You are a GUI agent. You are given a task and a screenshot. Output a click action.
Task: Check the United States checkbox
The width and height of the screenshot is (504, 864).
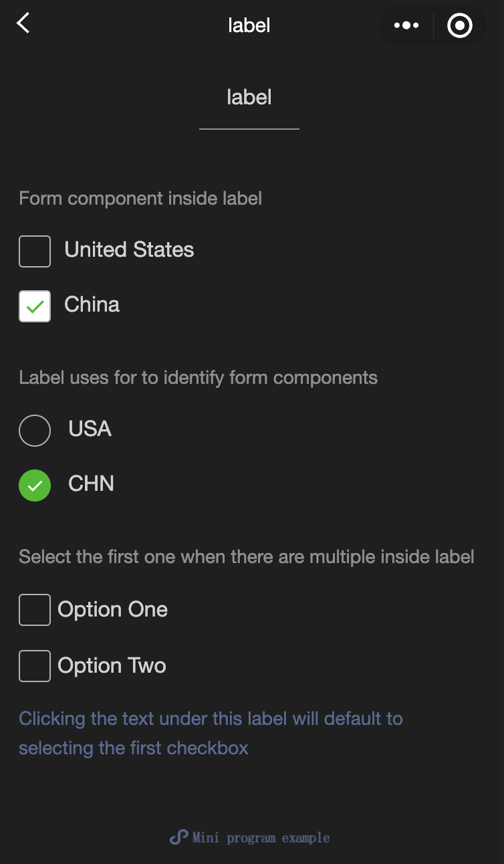tap(35, 251)
